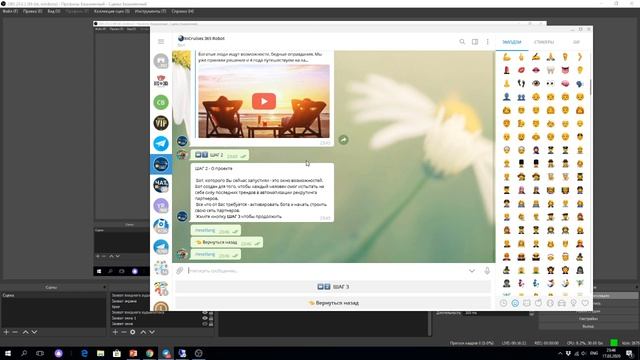640x360 pixels.
Task: Focus the Telegram message input field
Action: [x=327, y=271]
